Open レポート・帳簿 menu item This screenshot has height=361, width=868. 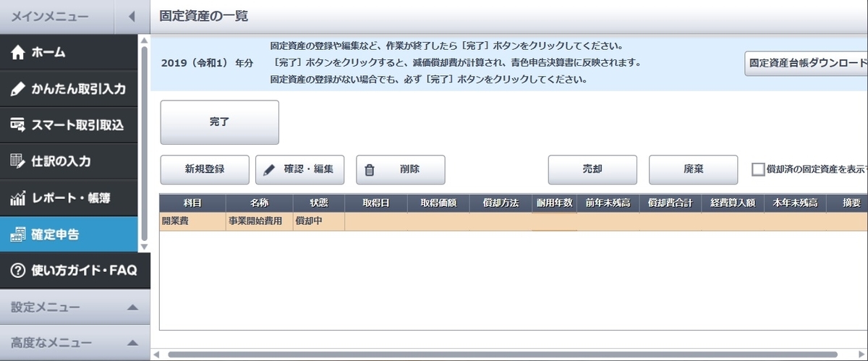(x=69, y=198)
